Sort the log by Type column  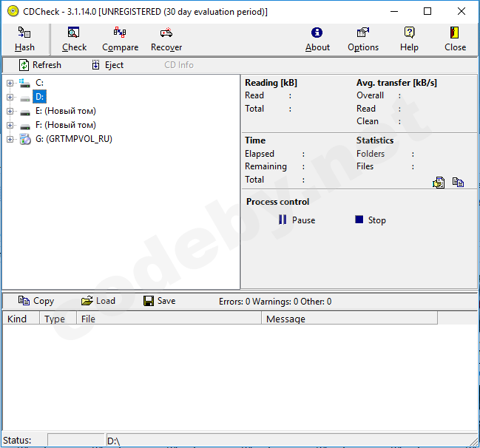point(58,318)
